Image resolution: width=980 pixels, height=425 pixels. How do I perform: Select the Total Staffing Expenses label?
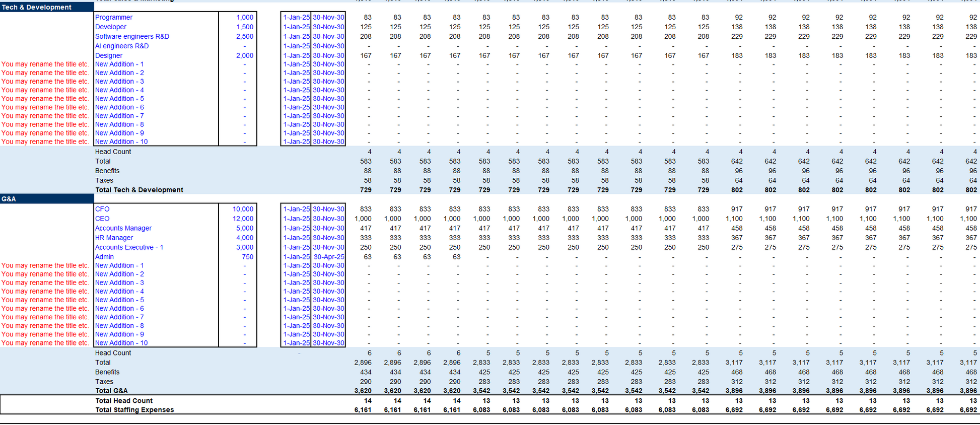pos(134,410)
